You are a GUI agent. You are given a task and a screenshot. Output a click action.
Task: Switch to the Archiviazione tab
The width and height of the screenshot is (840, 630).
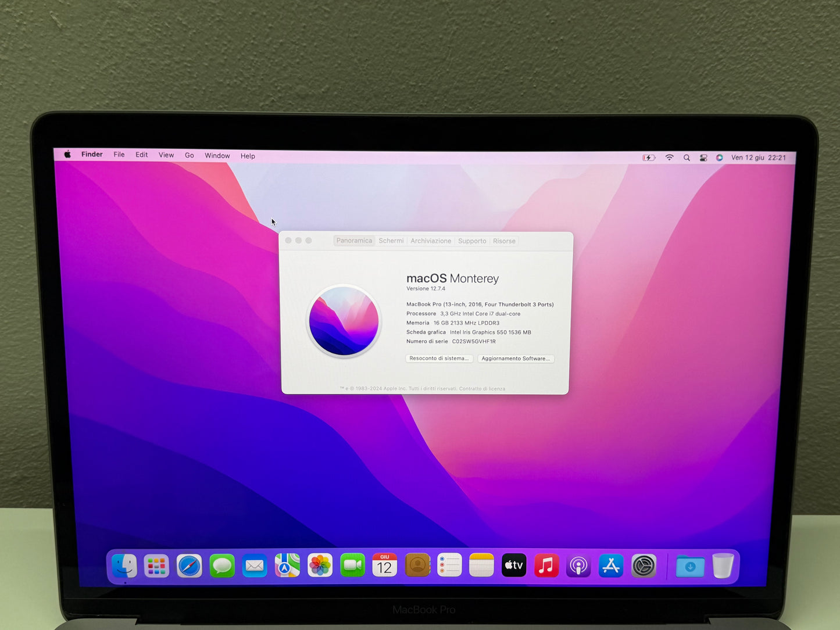431,241
